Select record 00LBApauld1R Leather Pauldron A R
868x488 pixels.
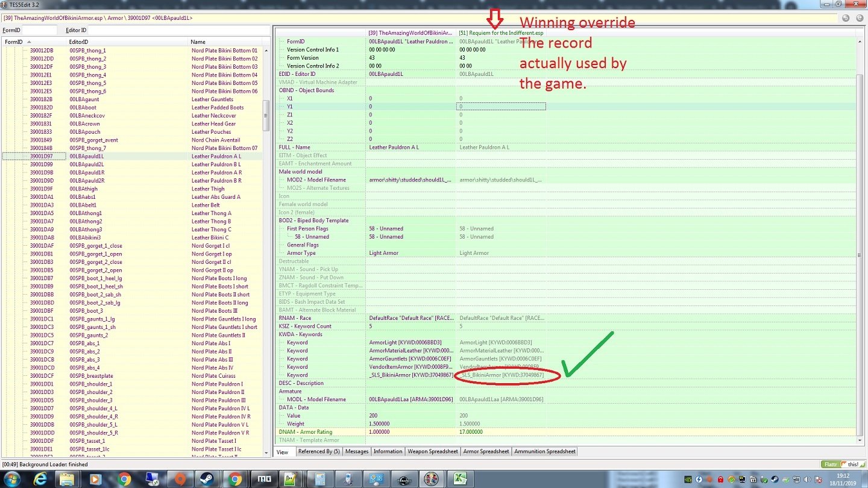point(131,172)
